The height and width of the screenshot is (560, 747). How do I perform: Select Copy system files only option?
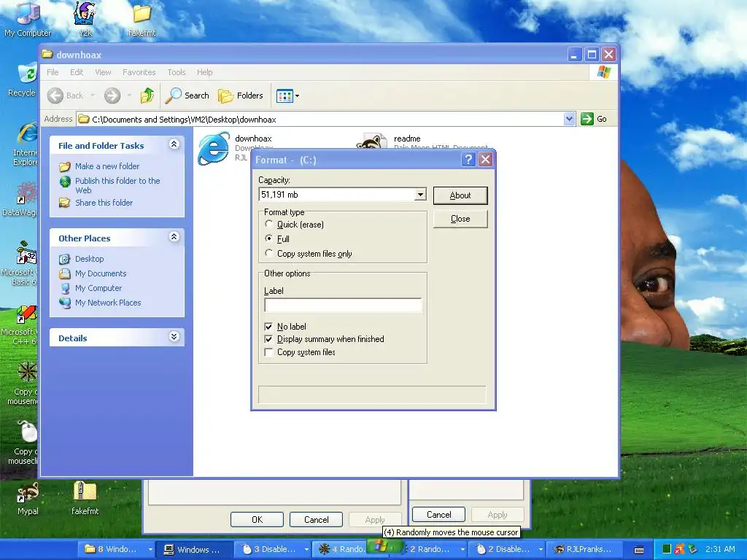[269, 253]
